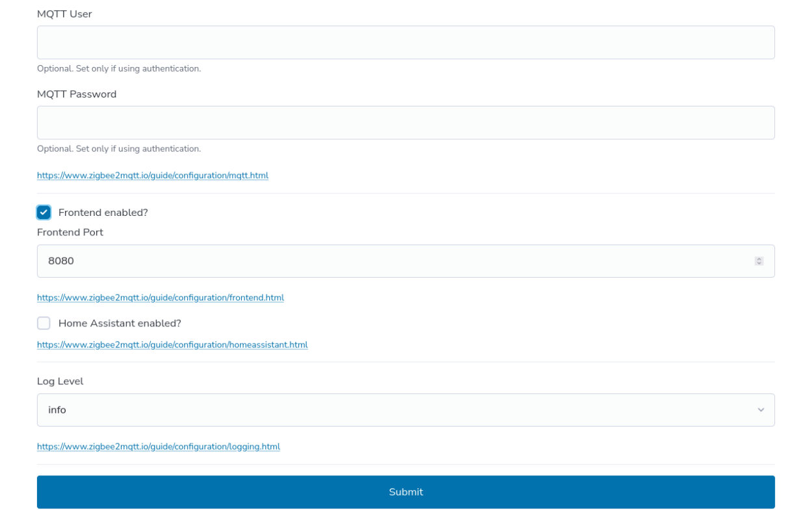The width and height of the screenshot is (812, 530).
Task: Click the Frontend Port stepper down arrow
Action: (x=759, y=263)
